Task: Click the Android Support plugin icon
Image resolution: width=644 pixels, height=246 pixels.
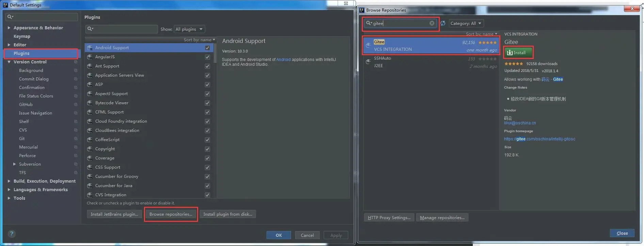Action: (90, 48)
